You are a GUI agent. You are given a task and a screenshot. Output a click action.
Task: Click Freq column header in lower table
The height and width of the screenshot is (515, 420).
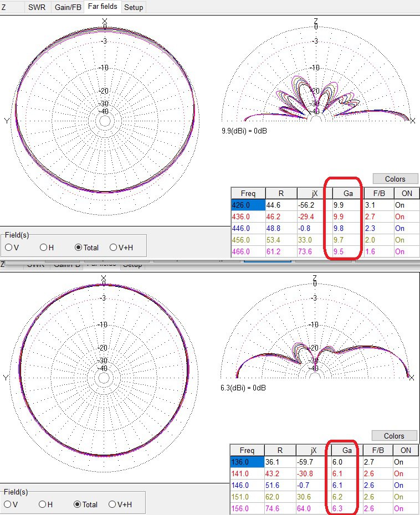tap(247, 450)
